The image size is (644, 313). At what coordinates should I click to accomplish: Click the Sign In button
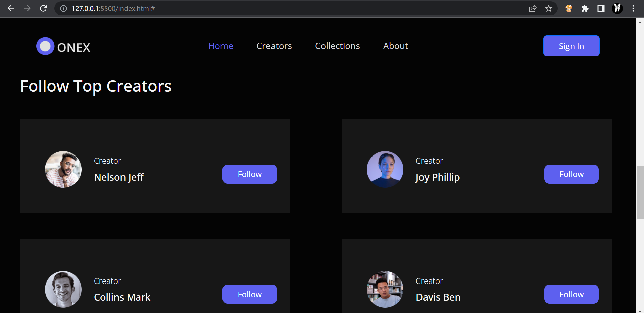tap(571, 46)
